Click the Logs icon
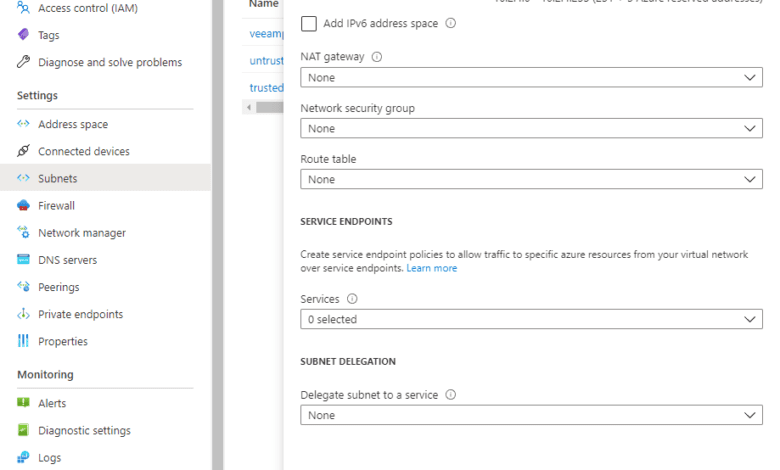The height and width of the screenshot is (470, 780). tap(23, 457)
